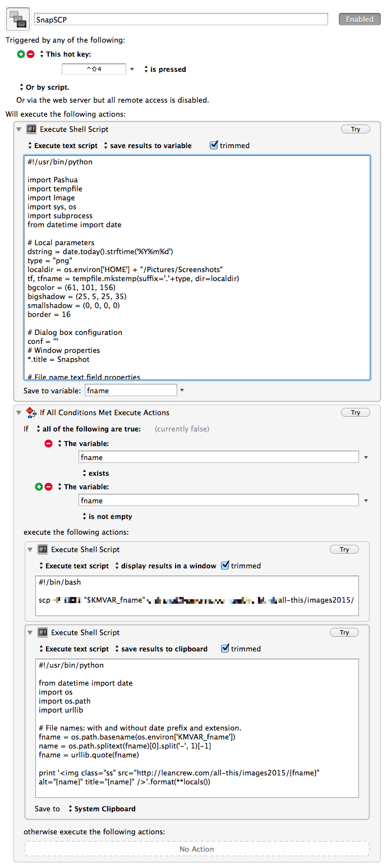Click the scp bash script action icon

click(x=43, y=550)
